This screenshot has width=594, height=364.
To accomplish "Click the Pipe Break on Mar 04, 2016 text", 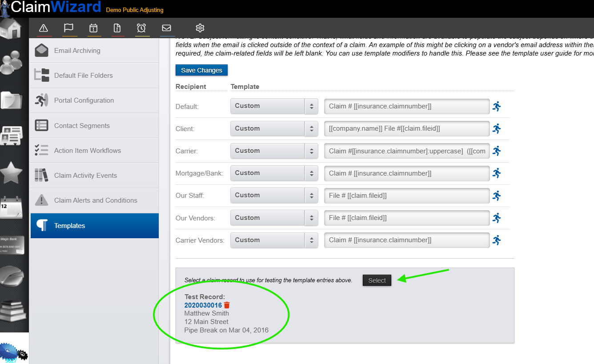I will [x=226, y=330].
